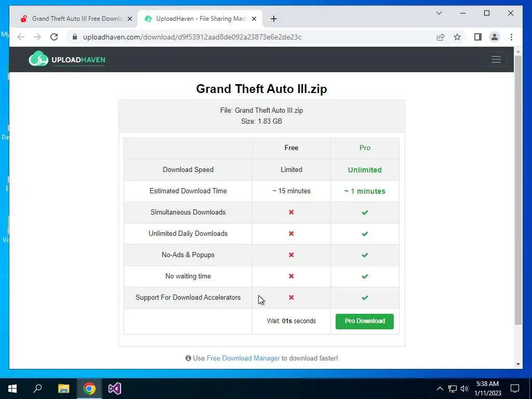Open the Chrome three-dot menu
The image size is (532, 399).
pyautogui.click(x=511, y=37)
